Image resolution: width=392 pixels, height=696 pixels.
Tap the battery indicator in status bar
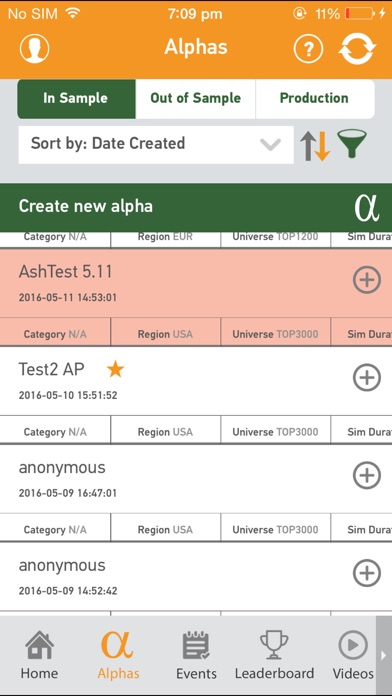[360, 14]
